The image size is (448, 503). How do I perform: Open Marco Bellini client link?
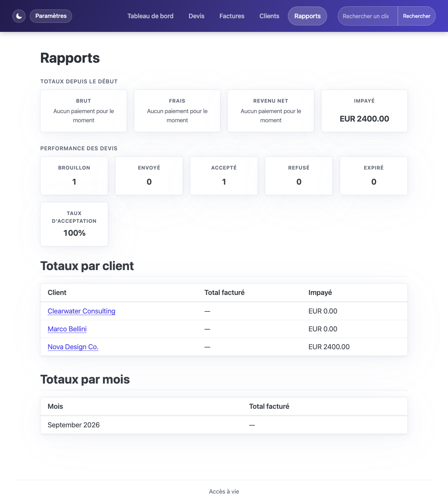click(x=67, y=329)
